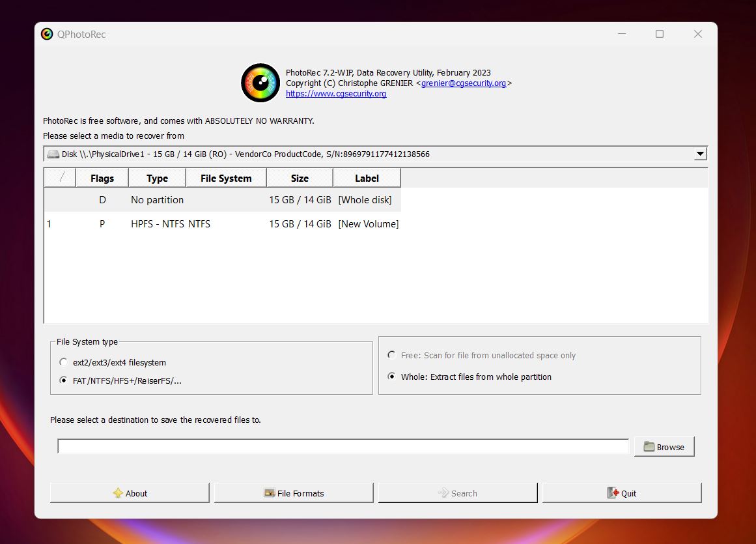Select the 'HPFS - NTFS' partition row
756x544 pixels.
222,223
